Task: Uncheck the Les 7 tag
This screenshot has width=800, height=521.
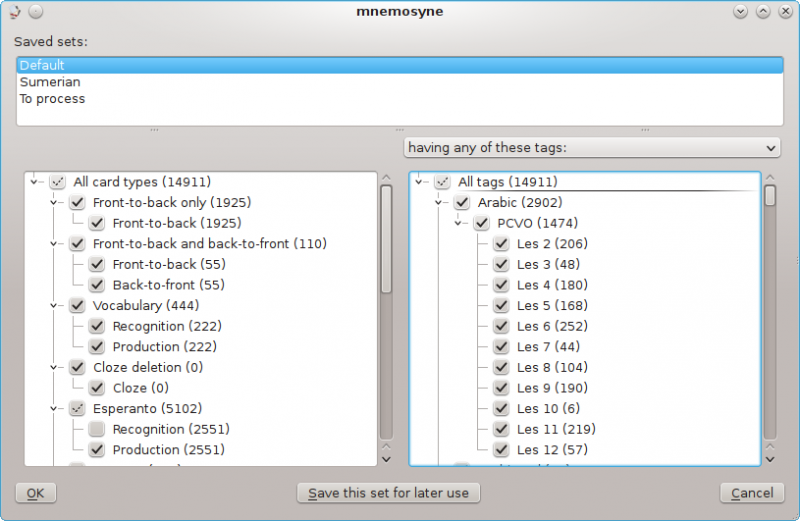Action: click(x=501, y=347)
